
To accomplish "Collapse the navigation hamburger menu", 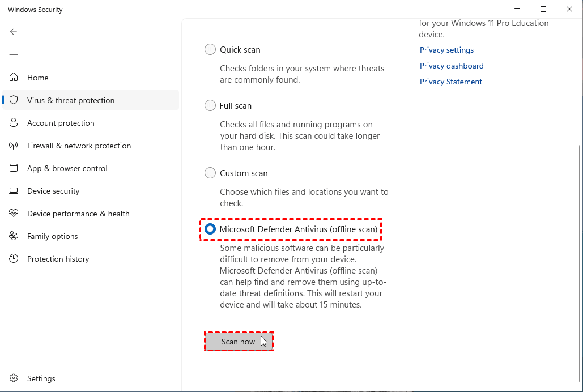I will click(14, 54).
